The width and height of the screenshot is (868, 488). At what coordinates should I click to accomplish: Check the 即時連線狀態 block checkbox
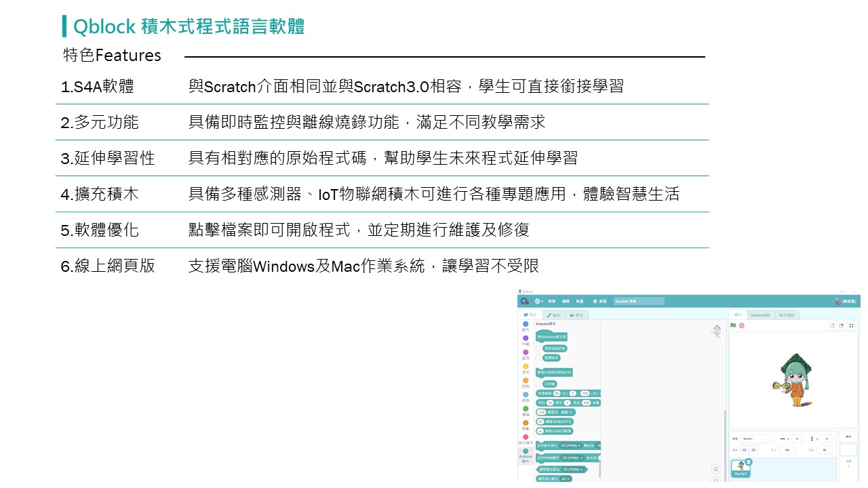[539, 348]
